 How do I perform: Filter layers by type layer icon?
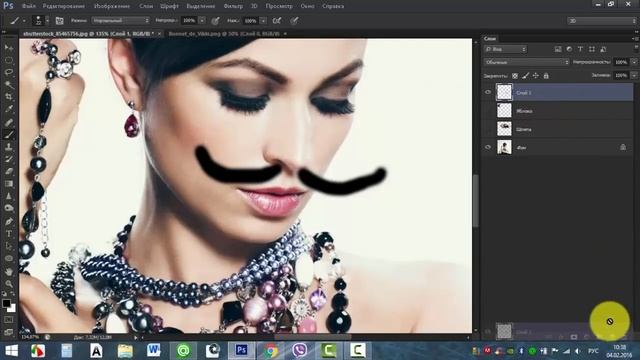pos(580,49)
